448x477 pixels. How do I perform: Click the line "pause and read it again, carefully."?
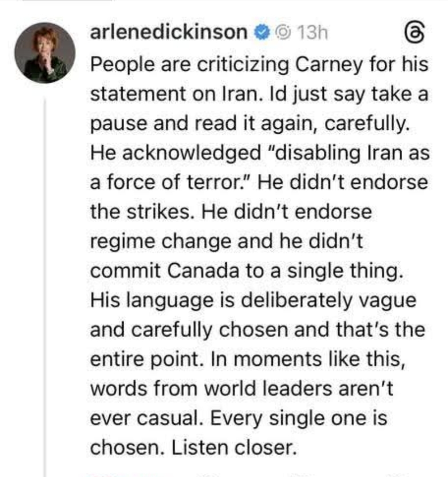click(x=249, y=123)
